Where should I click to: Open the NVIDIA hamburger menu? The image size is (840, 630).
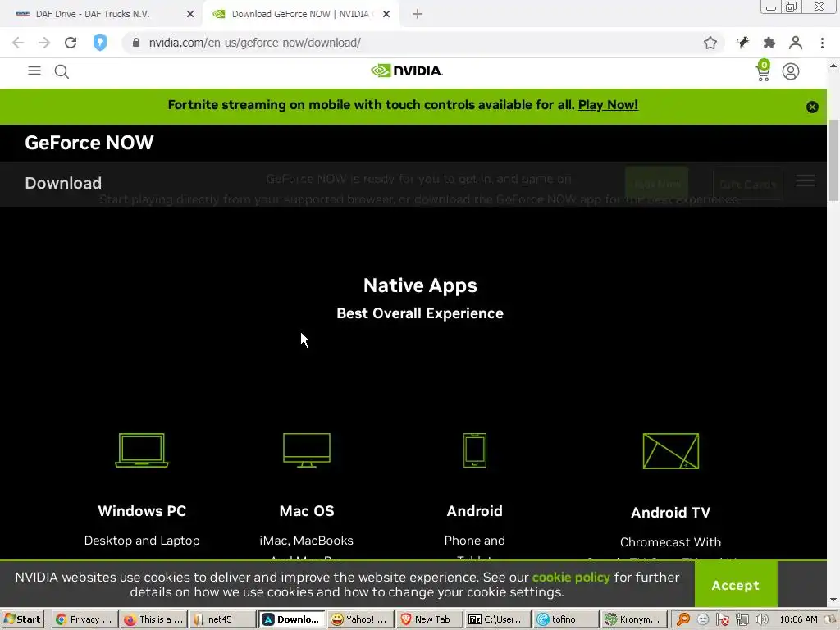tap(34, 71)
